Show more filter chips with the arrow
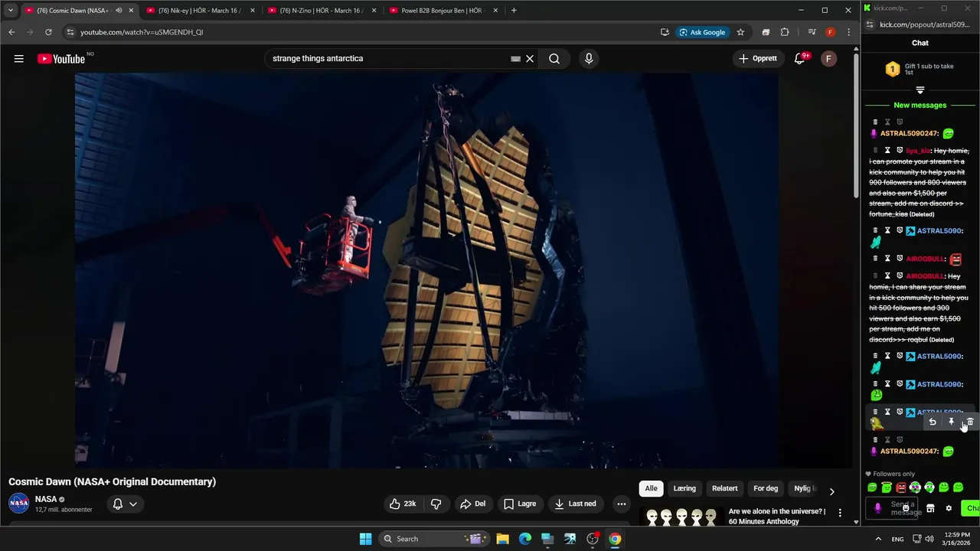 [x=831, y=491]
